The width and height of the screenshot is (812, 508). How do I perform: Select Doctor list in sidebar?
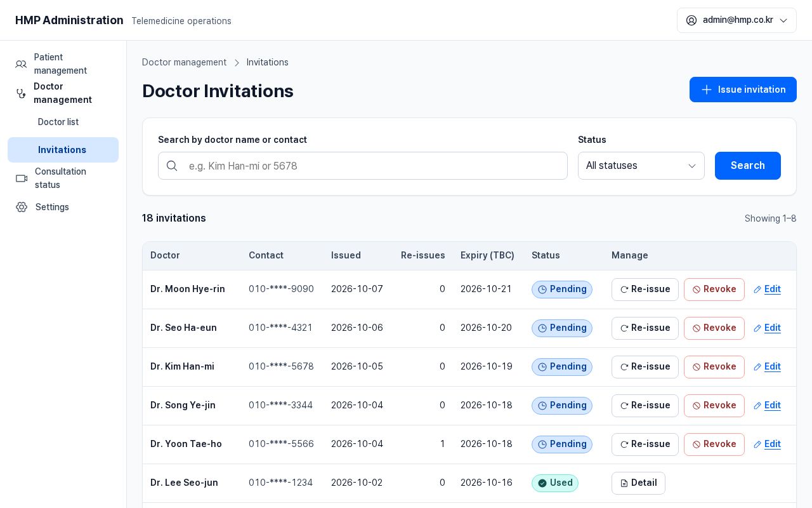[63, 122]
